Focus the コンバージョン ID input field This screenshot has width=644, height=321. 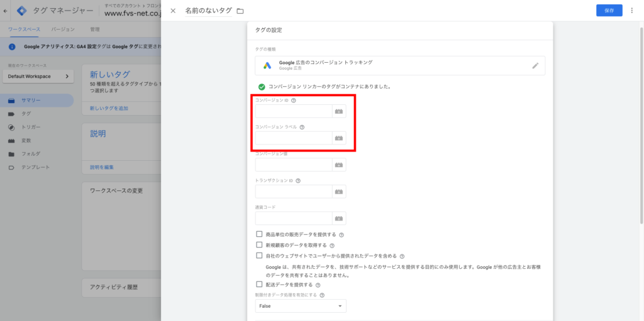coord(294,111)
